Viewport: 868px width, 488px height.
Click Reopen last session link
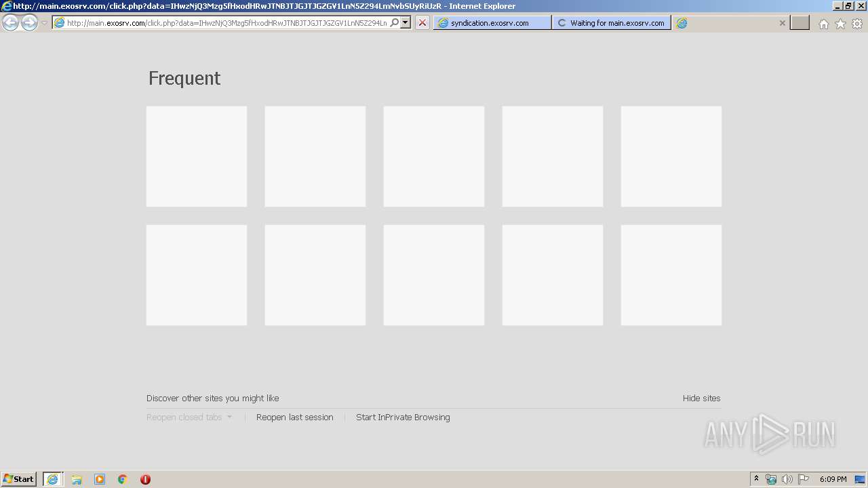point(295,418)
